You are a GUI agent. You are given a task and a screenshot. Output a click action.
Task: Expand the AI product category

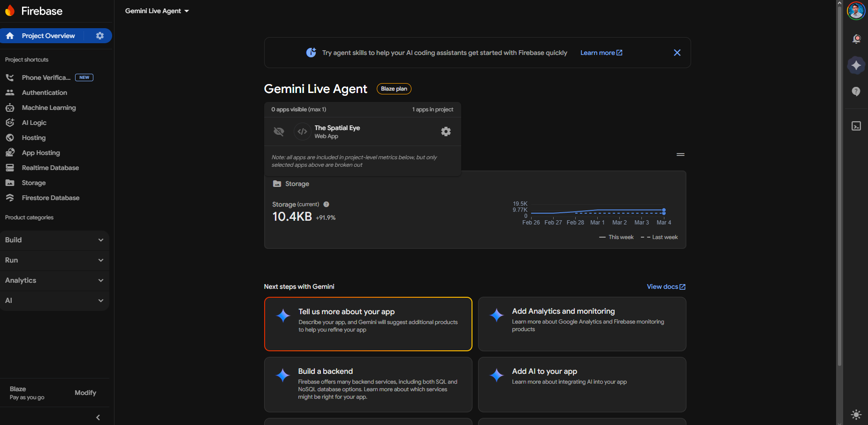click(x=54, y=301)
